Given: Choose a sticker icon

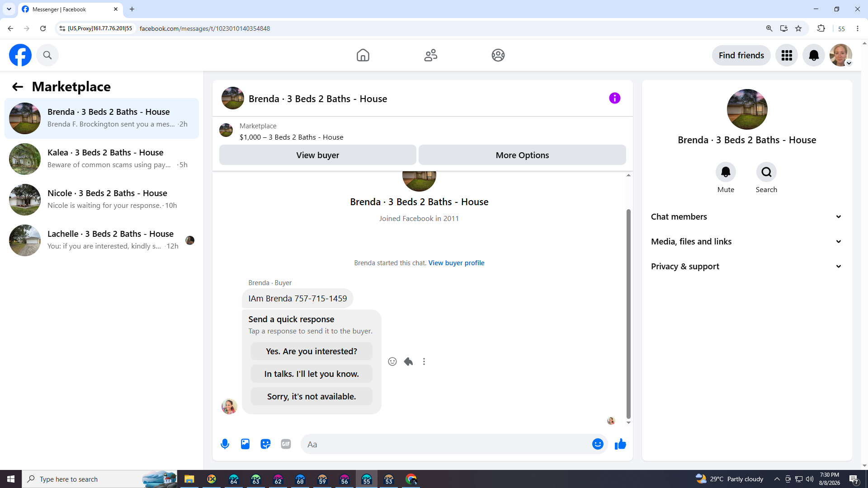Looking at the screenshot, I should click(x=265, y=444).
